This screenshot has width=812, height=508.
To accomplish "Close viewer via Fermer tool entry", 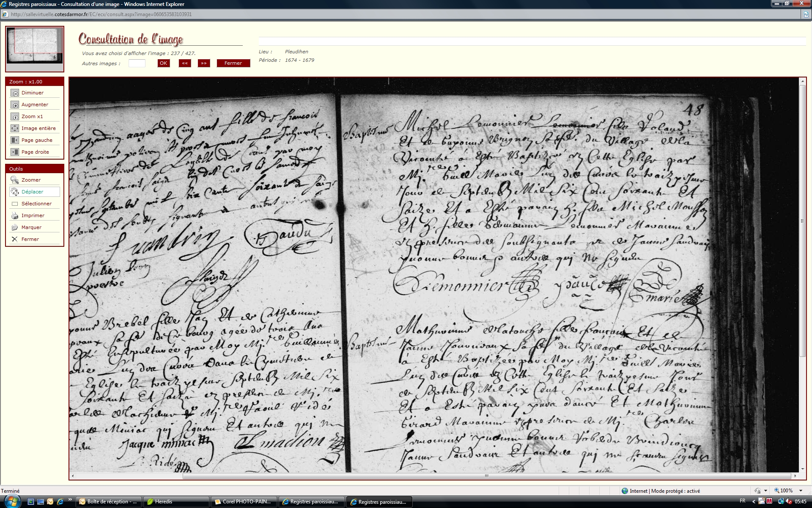I will coord(15,239).
